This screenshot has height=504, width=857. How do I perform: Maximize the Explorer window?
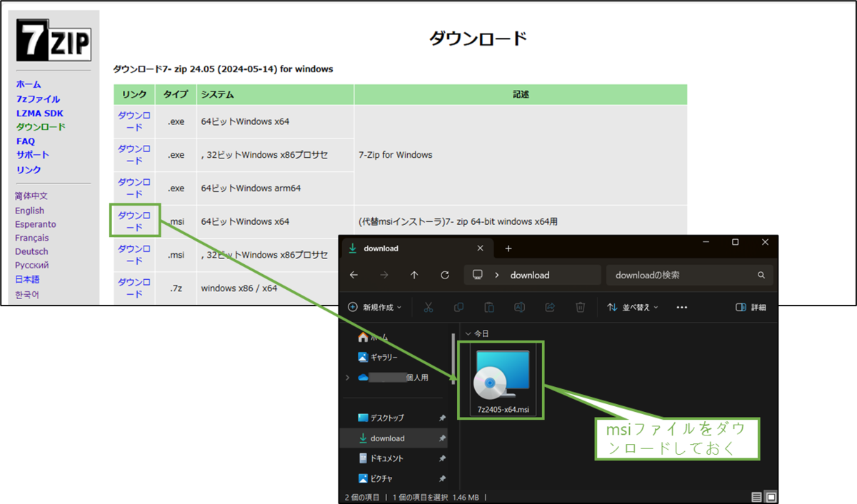click(735, 243)
